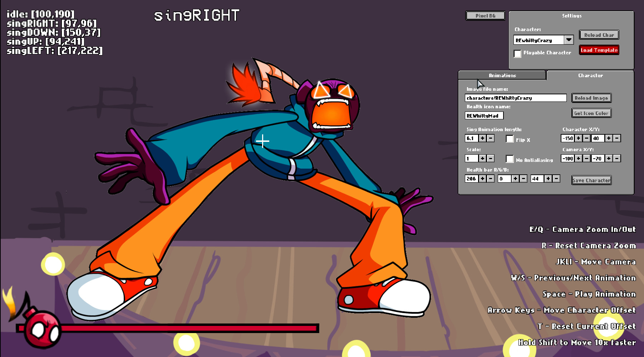
Task: Select the Character tab
Action: [591, 75]
